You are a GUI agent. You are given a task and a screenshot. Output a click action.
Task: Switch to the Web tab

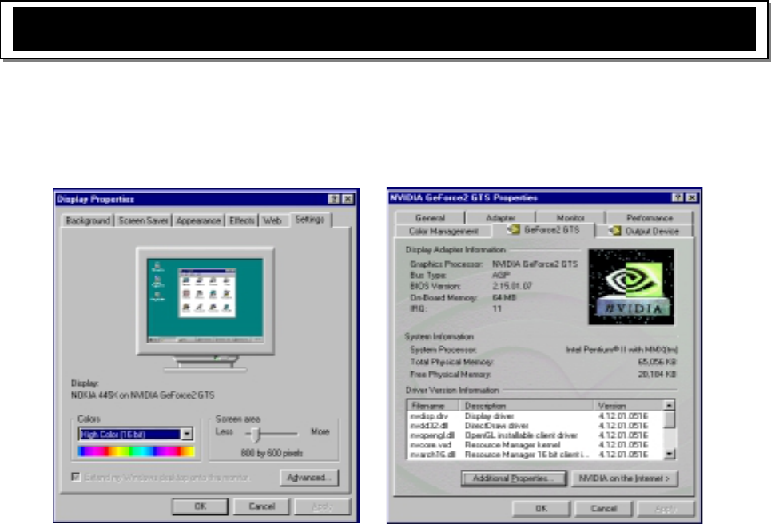click(272, 220)
